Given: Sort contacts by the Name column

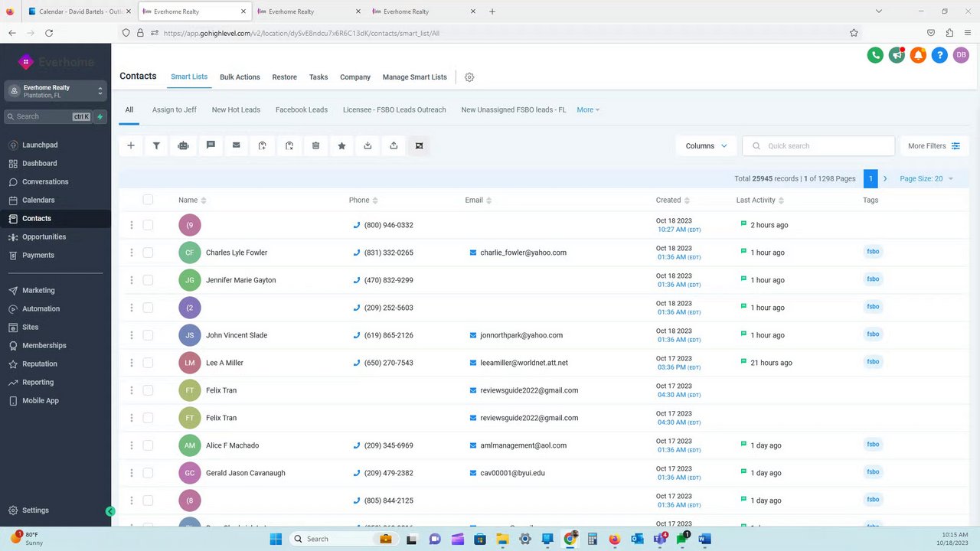Looking at the screenshot, I should [x=192, y=201].
